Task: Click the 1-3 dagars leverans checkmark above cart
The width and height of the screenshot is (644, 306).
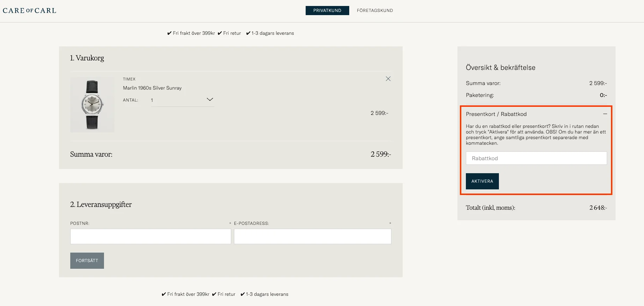Action: point(248,33)
